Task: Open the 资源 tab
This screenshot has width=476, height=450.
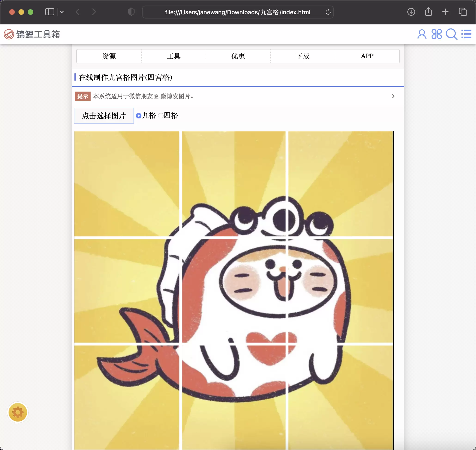Action: [x=109, y=56]
